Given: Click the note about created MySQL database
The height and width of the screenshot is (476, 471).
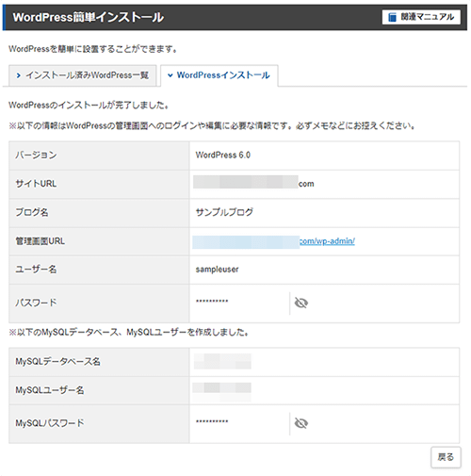Looking at the screenshot, I should click(129, 333).
